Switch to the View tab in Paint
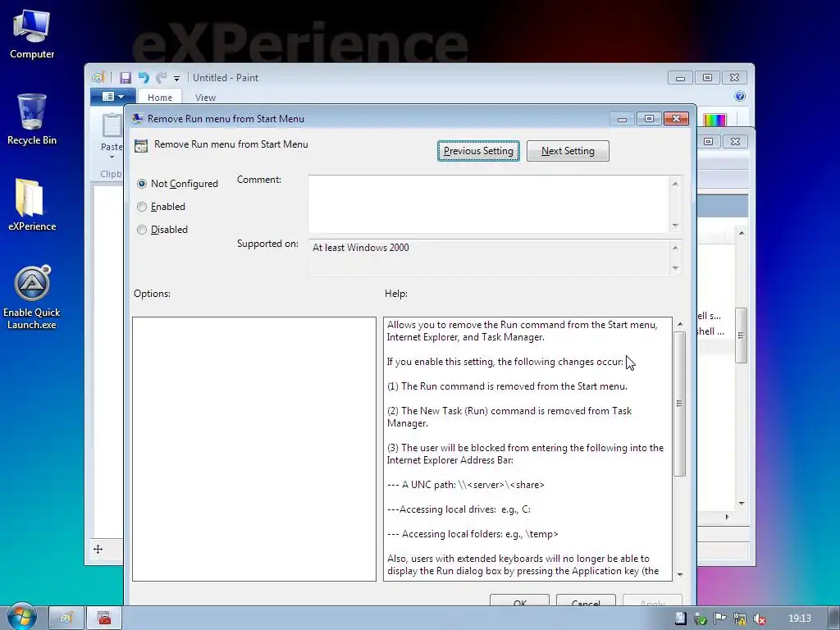 tap(205, 98)
